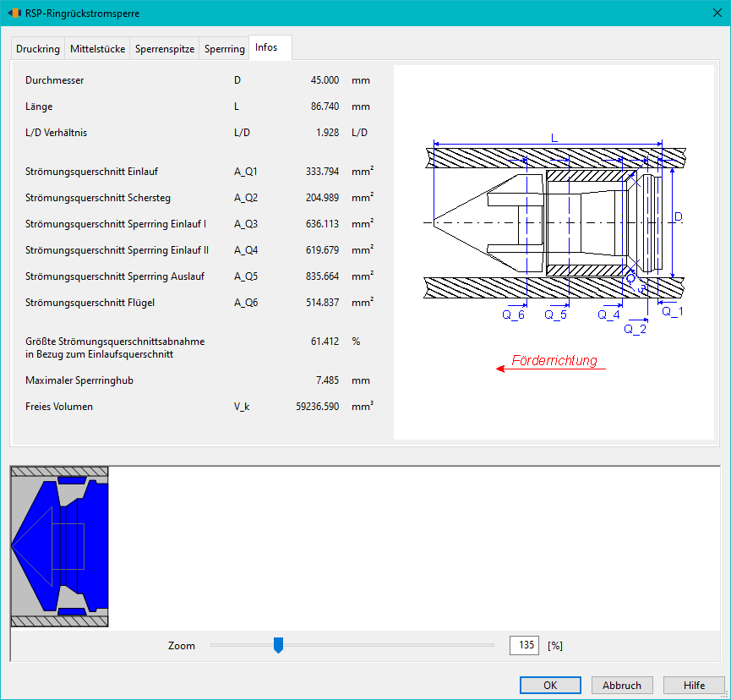Screen dimensions: 731x700
Task: Click the Q_2 label in the diagram
Action: tap(635, 329)
